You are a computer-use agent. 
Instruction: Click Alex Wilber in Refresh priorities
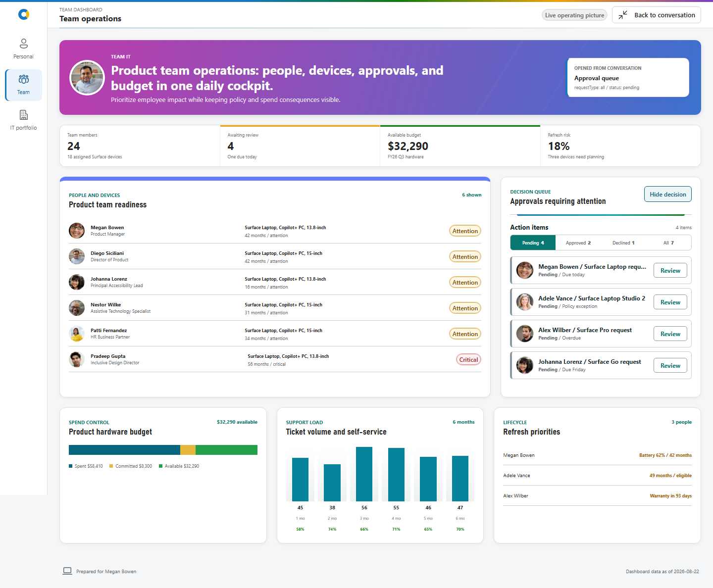click(x=515, y=496)
